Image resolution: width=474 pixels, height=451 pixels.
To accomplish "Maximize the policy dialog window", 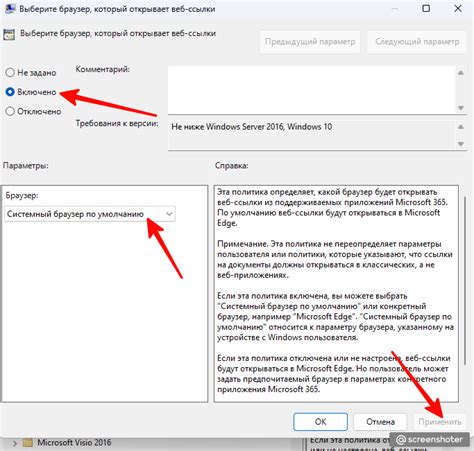I will (x=426, y=9).
